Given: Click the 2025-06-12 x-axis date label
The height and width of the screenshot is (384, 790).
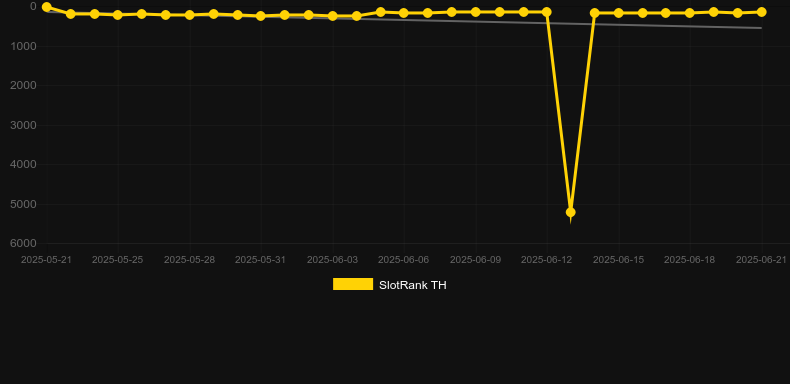Looking at the screenshot, I should [547, 260].
